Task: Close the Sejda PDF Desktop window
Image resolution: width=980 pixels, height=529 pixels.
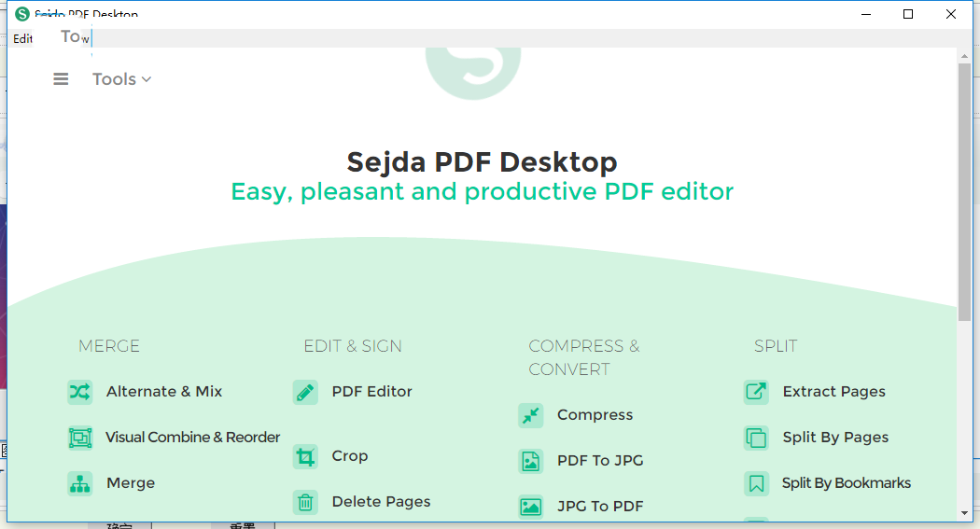Action: 951,14
